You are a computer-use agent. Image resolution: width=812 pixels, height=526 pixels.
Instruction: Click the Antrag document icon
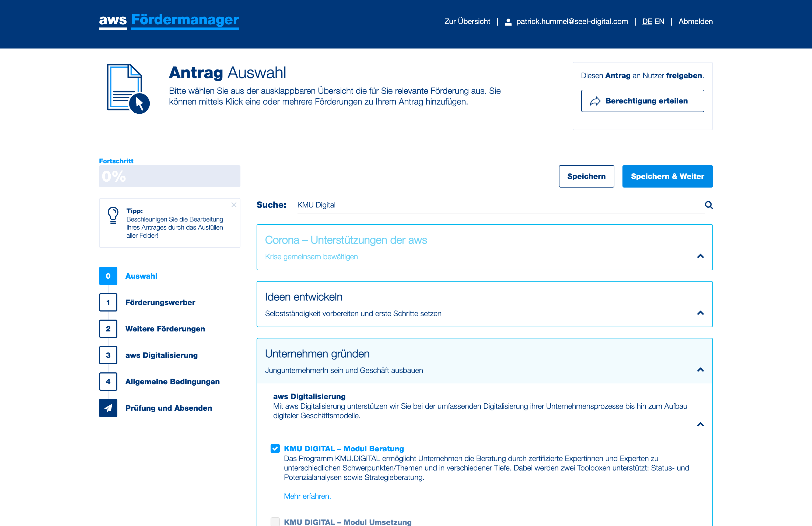(128, 88)
